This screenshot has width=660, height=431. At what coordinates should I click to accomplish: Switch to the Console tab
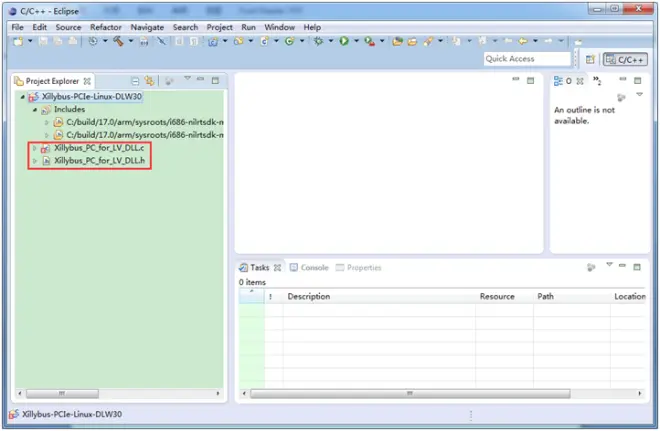click(x=309, y=268)
